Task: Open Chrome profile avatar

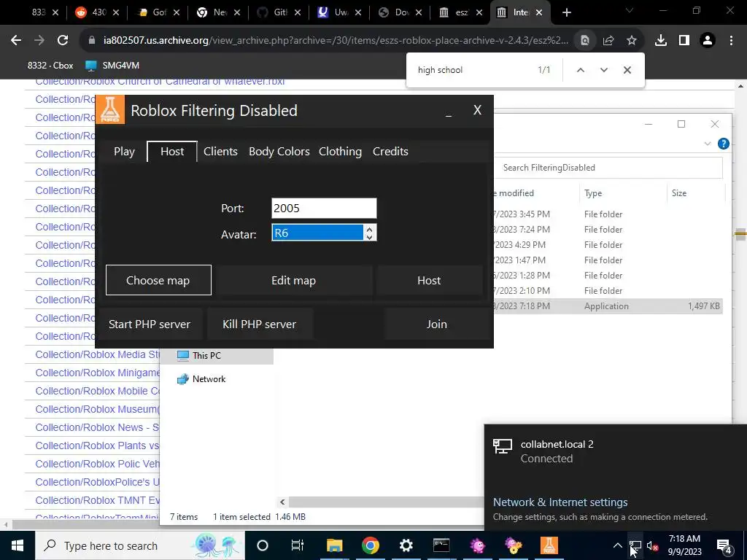Action: tap(708, 41)
